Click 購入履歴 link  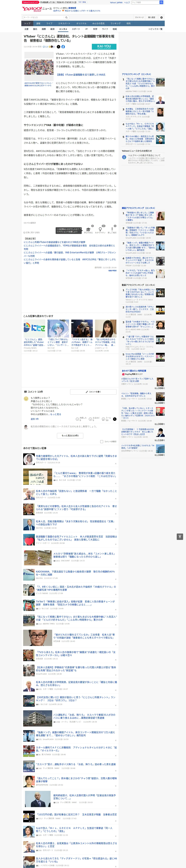[152, 17]
